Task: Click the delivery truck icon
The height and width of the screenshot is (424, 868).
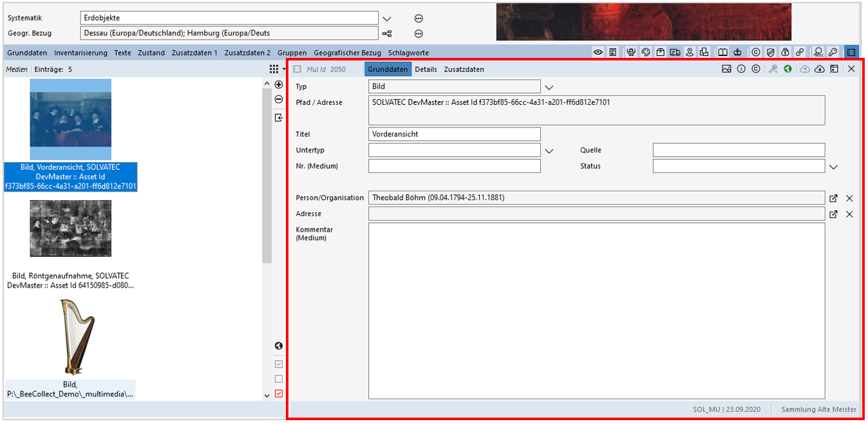Action: [x=675, y=52]
